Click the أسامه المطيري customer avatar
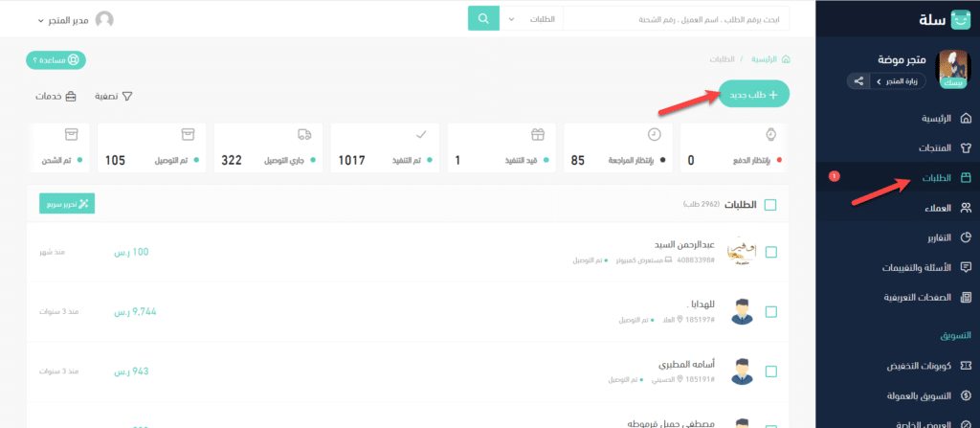This screenshot has height=428, width=980. 742,372
